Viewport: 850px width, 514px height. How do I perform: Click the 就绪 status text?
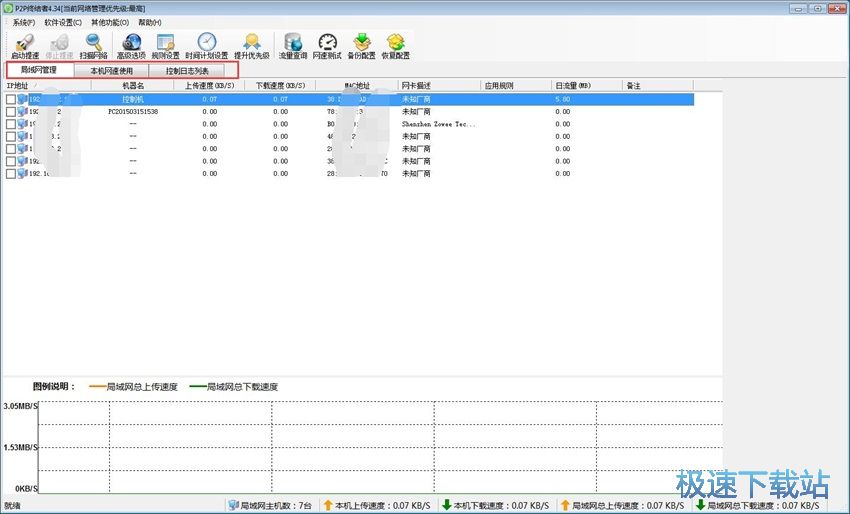coord(12,505)
